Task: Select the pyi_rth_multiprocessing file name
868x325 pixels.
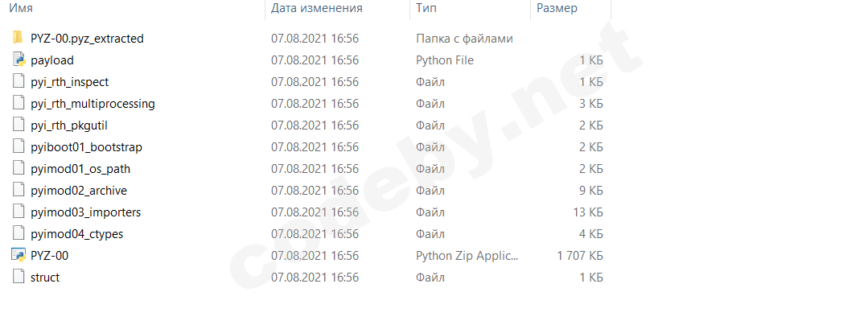Action: point(93,103)
